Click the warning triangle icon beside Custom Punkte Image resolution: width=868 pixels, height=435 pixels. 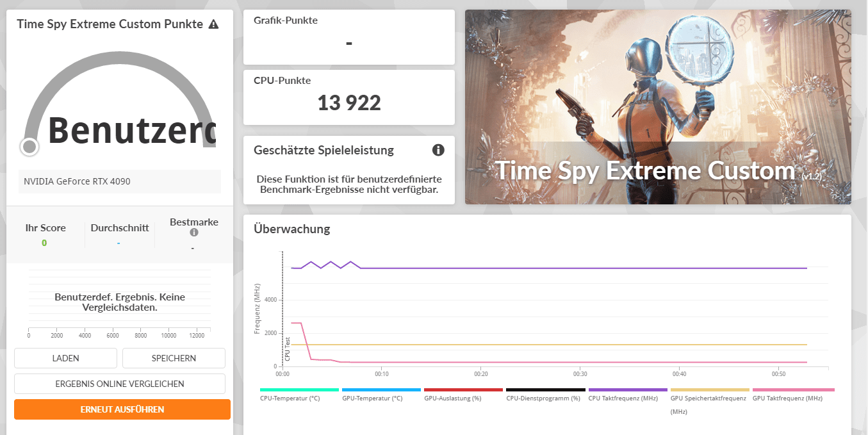213,24
